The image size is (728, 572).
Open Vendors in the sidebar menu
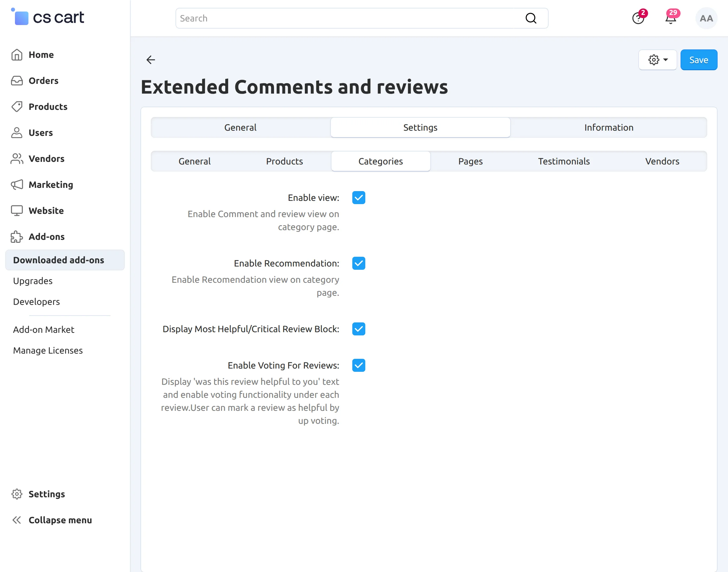point(46,159)
